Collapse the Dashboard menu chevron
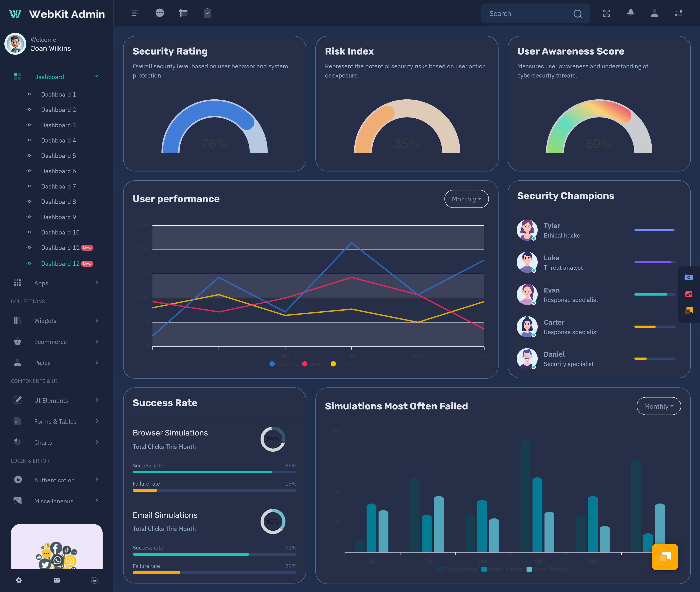Screen dimensions: 700x592 tap(96, 76)
